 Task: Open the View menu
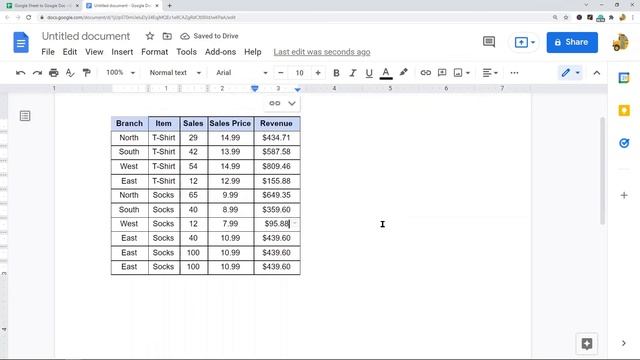pos(94,52)
